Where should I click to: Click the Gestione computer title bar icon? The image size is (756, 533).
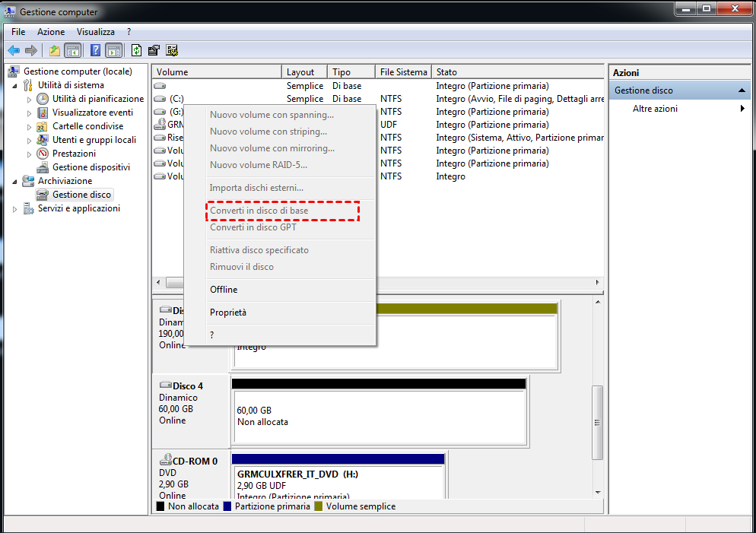tap(10, 11)
